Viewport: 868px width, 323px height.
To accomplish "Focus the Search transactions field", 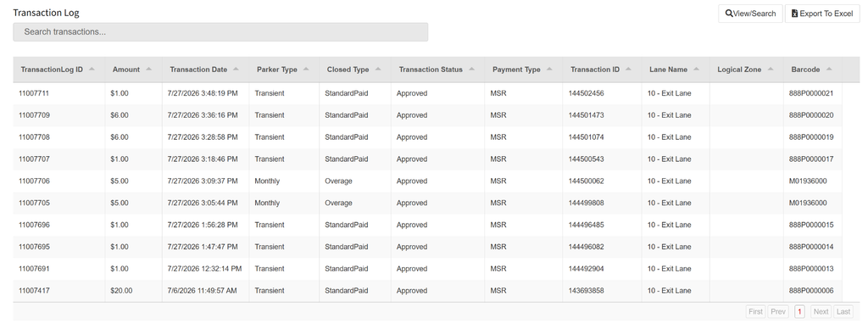I will pyautogui.click(x=220, y=32).
